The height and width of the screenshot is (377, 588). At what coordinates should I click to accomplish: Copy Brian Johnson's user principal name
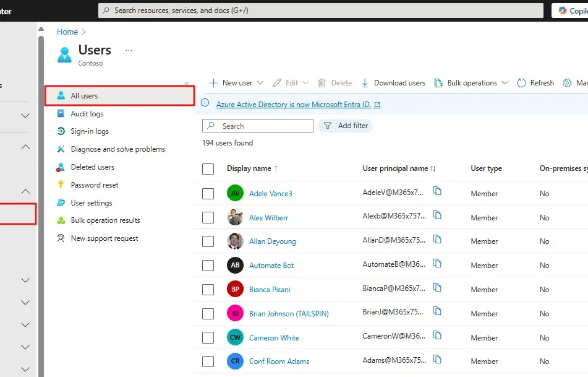click(437, 311)
